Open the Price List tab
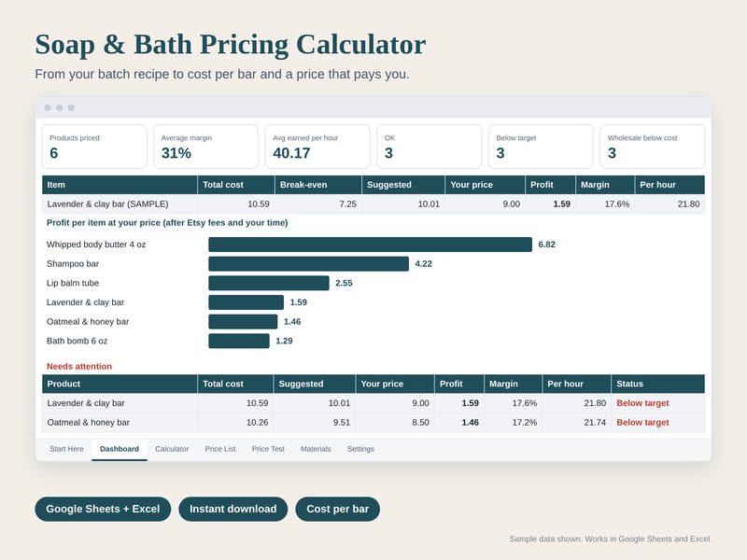This screenshot has width=747, height=560. [220, 449]
